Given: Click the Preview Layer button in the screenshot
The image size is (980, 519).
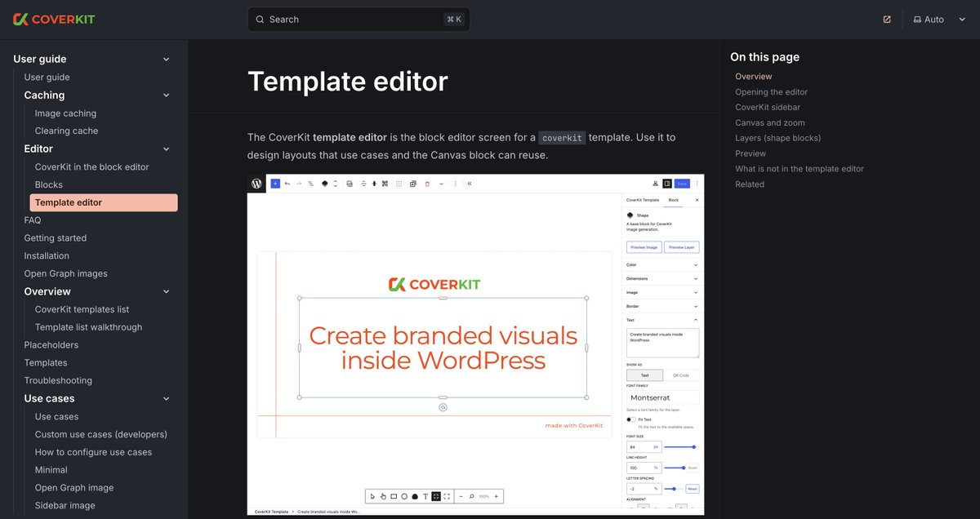Looking at the screenshot, I should [x=681, y=247].
